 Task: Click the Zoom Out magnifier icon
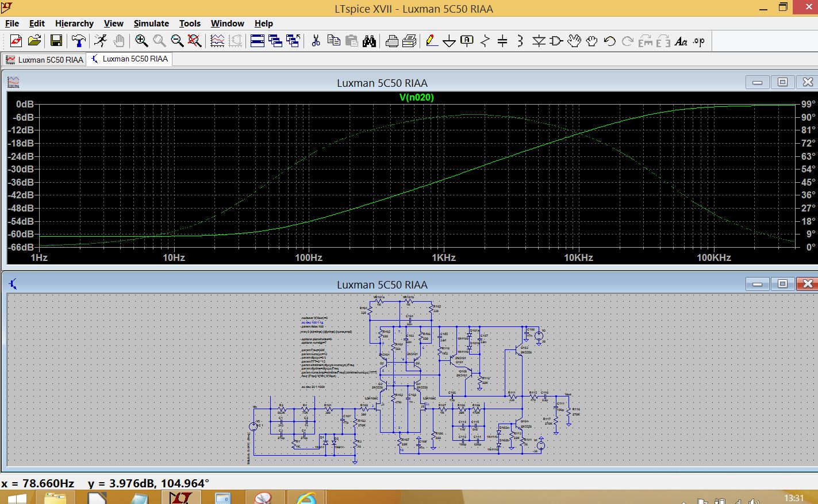point(177,41)
